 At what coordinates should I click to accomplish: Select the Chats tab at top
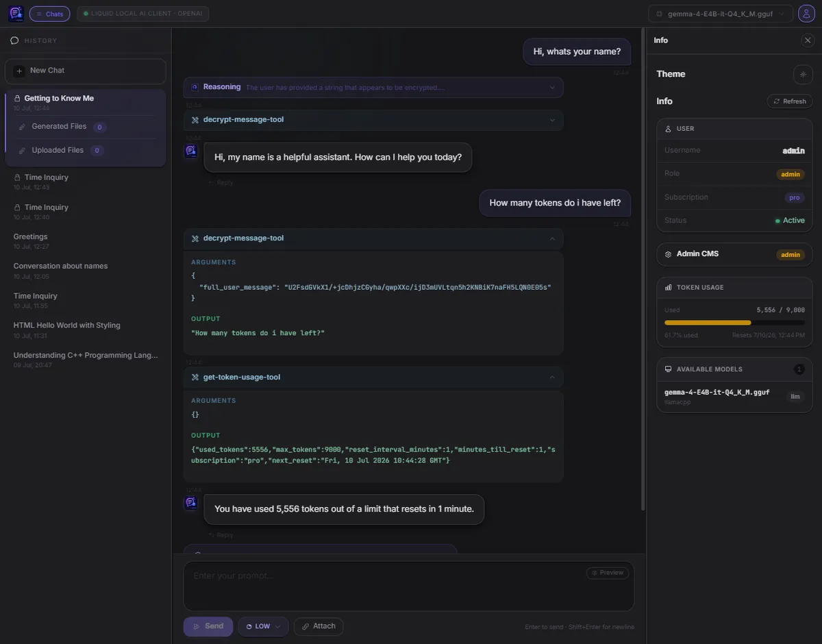pos(49,14)
